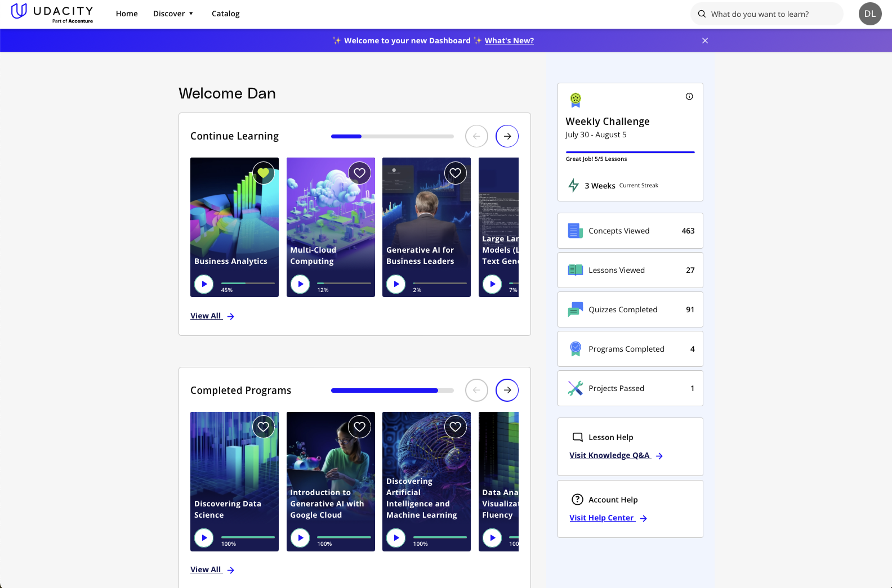This screenshot has height=588, width=892.
Task: Visit Help Center link
Action: pyautogui.click(x=608, y=518)
